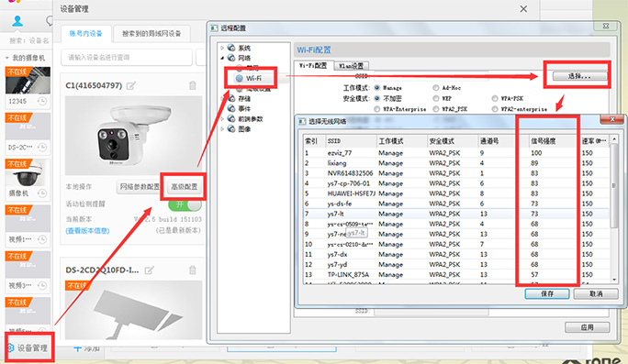
Task: Click the 高级配置 button
Action: pos(185,187)
